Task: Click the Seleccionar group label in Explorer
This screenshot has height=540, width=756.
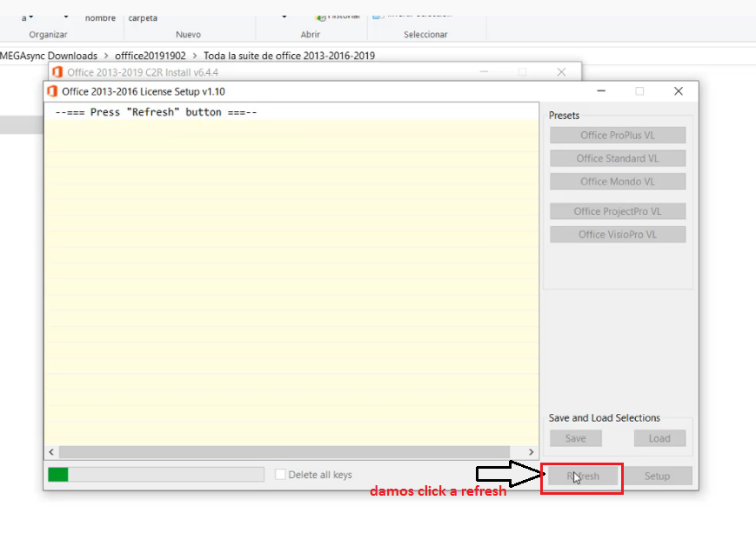Action: 425,35
